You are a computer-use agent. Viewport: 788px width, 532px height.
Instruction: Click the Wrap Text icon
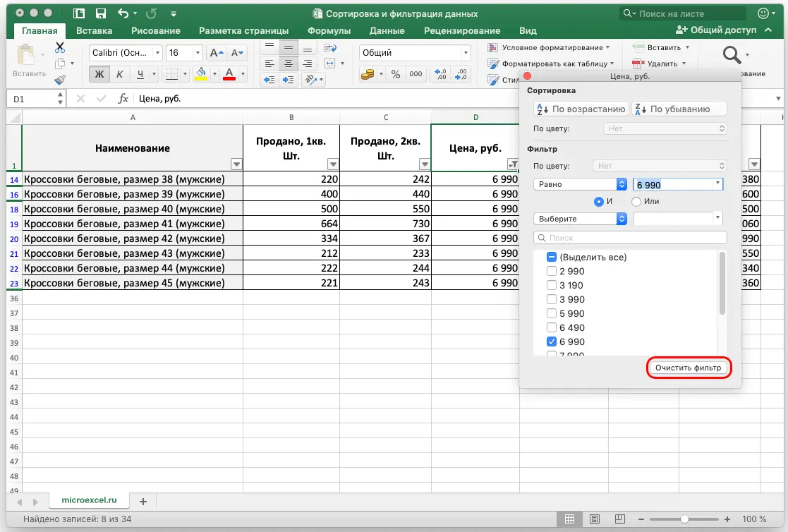pyautogui.click(x=330, y=48)
